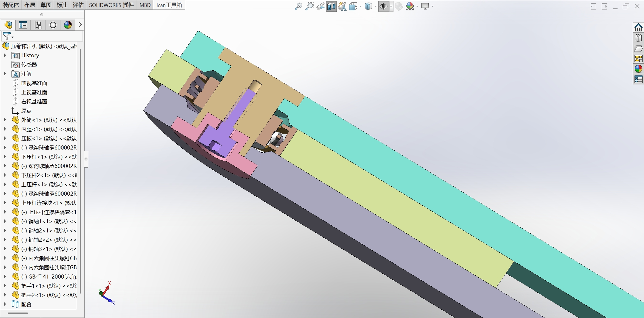Open the DisplayManager color sphere tab
The image size is (644, 318).
click(68, 25)
